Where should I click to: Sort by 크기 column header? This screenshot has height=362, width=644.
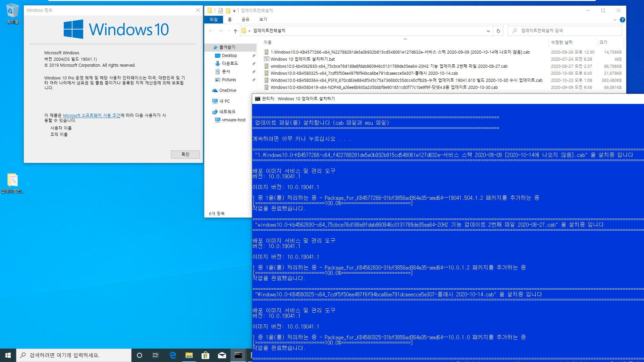[603, 42]
